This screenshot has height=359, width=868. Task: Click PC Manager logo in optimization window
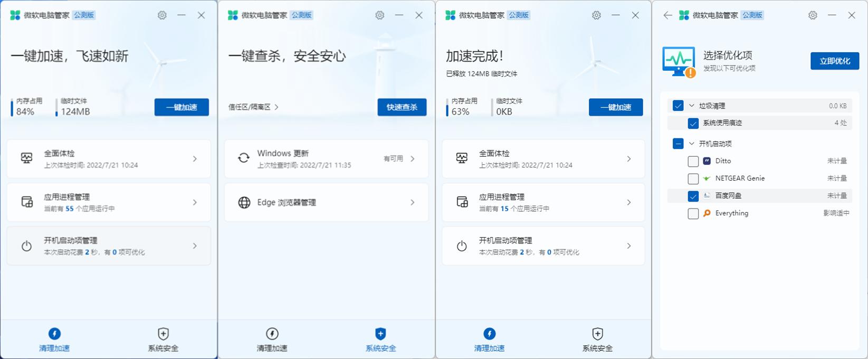(684, 15)
